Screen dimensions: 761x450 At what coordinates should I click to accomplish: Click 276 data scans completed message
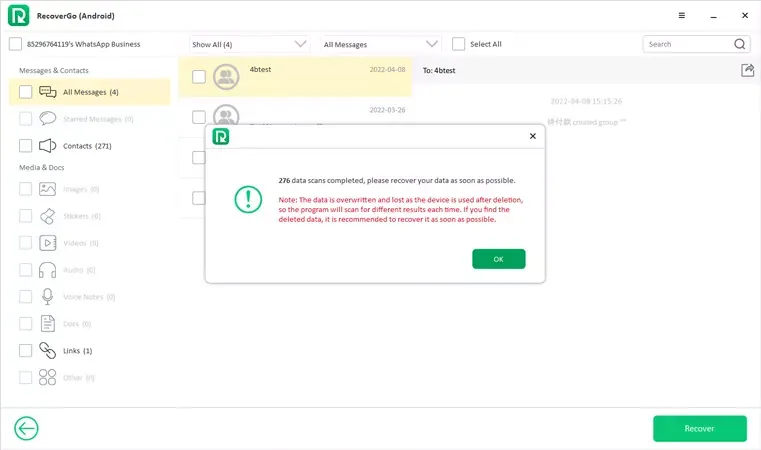click(x=397, y=180)
